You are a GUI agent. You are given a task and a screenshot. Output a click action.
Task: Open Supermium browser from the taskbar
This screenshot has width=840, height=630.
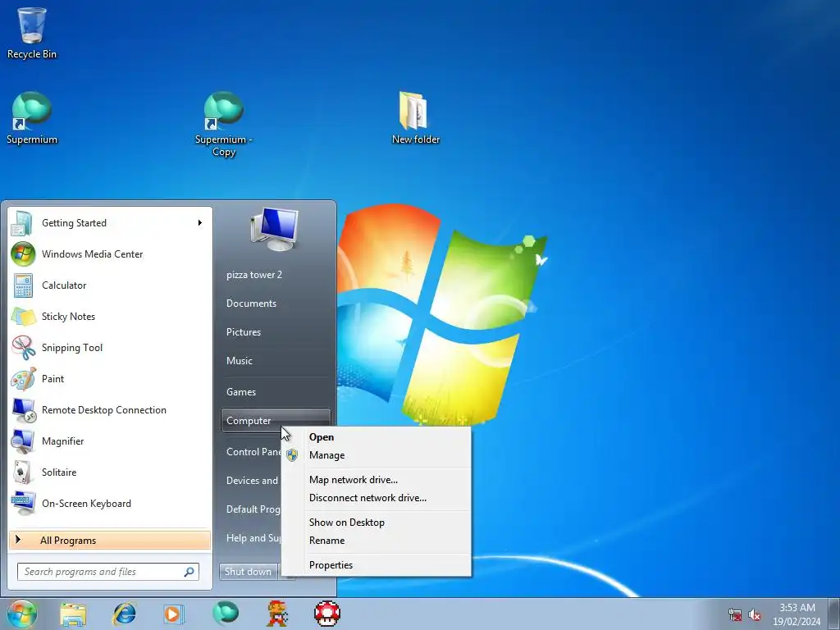point(225,613)
